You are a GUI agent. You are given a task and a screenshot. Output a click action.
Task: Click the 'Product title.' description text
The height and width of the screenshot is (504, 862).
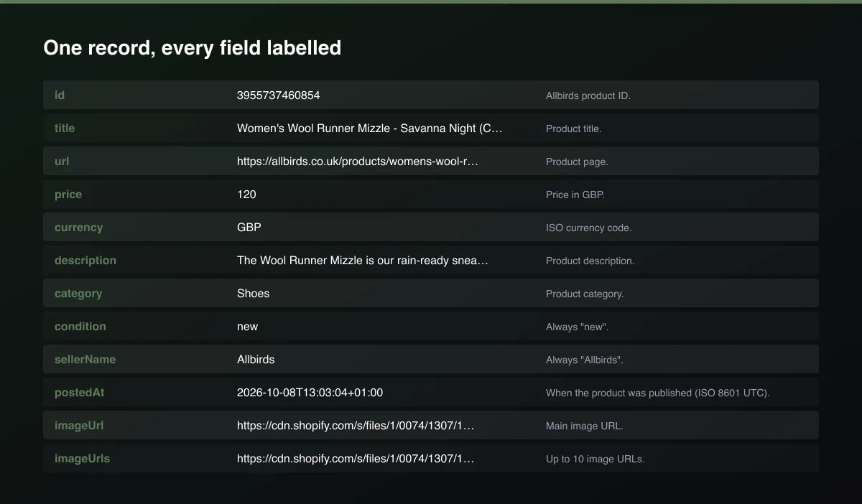(x=574, y=129)
